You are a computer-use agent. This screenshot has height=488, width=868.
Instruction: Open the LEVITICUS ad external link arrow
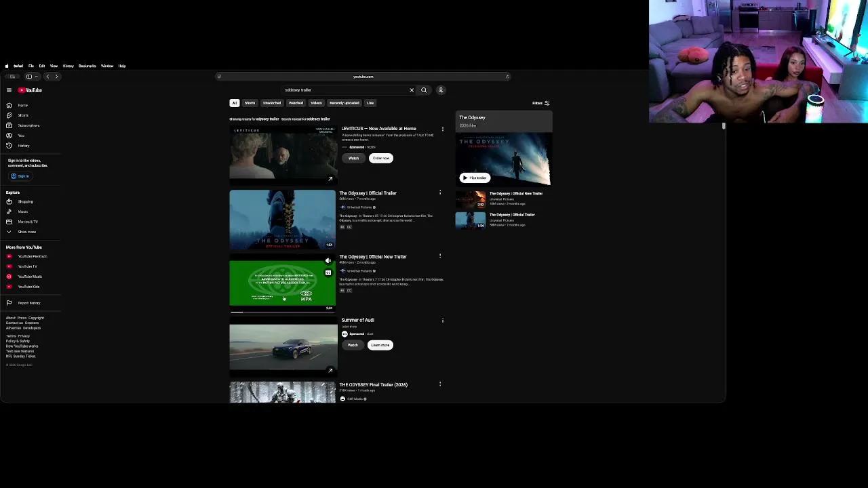tap(330, 179)
